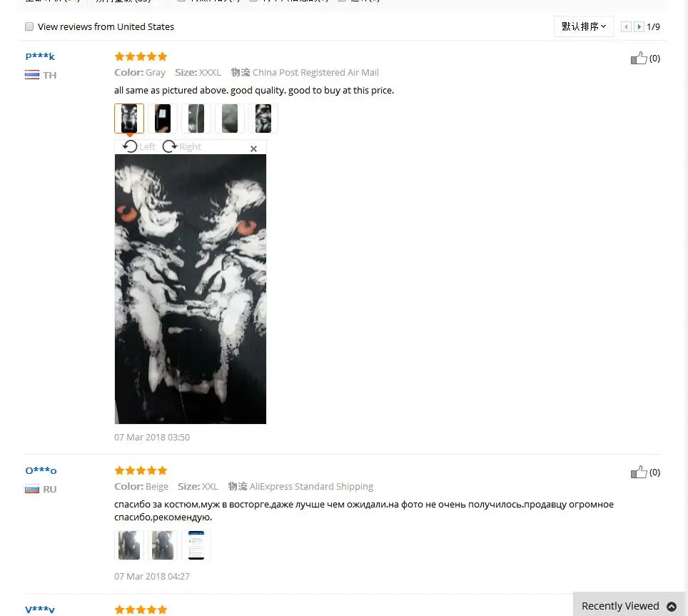
Task: Rotate the enlarged photo right
Action: 182,146
